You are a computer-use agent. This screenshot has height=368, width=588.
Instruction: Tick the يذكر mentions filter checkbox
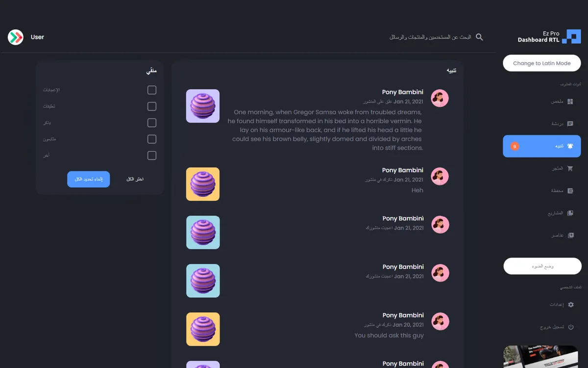click(152, 123)
